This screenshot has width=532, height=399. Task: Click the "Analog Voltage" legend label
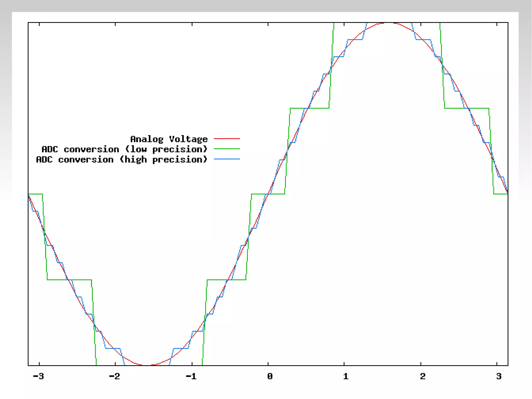click(x=169, y=139)
